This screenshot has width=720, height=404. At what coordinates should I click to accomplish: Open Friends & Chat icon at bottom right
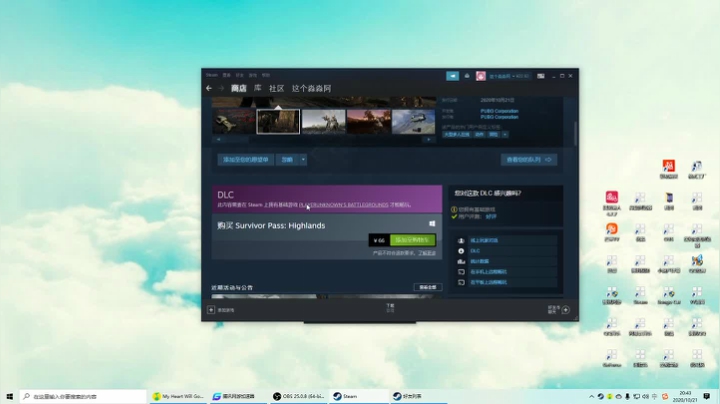pos(566,310)
